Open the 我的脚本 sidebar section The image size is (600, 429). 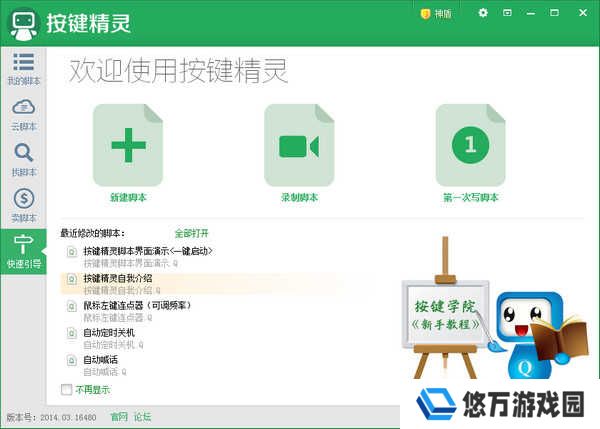(x=23, y=69)
